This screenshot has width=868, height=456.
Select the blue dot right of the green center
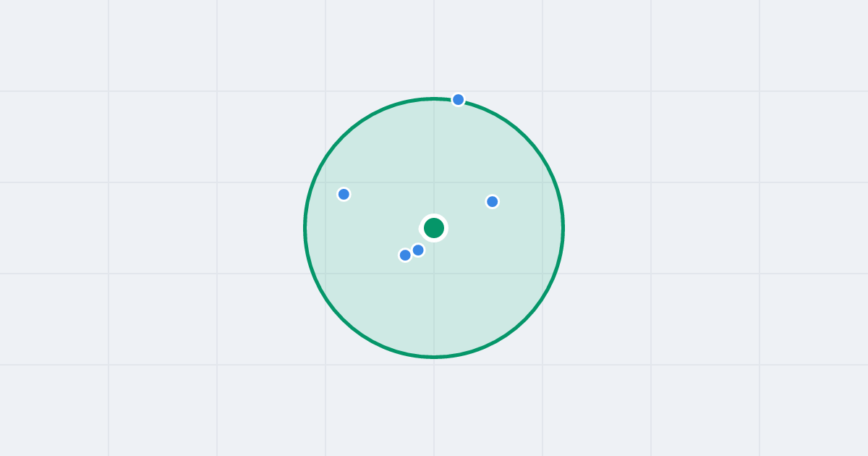tap(492, 202)
